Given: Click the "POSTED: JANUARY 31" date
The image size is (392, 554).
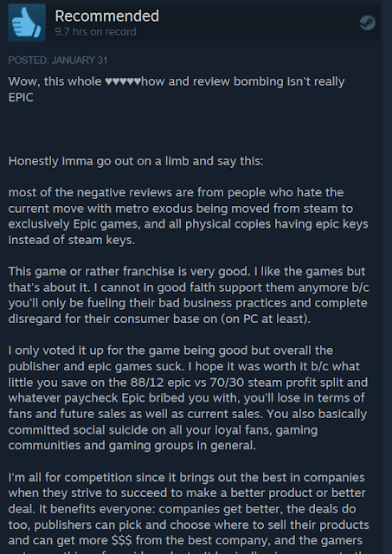Looking at the screenshot, I should 58,60.
